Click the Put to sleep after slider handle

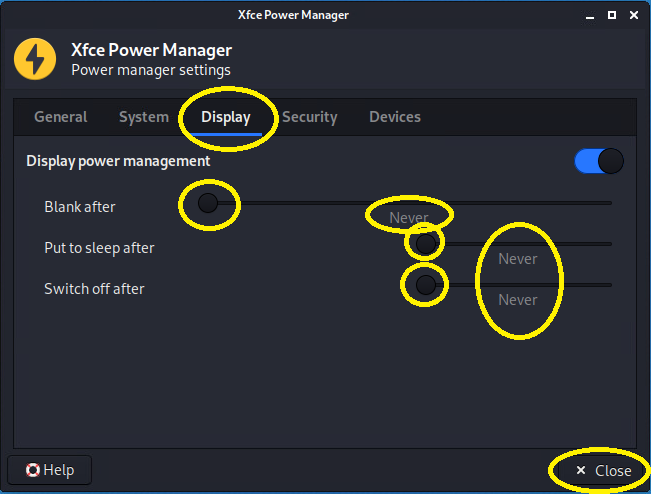click(x=426, y=244)
